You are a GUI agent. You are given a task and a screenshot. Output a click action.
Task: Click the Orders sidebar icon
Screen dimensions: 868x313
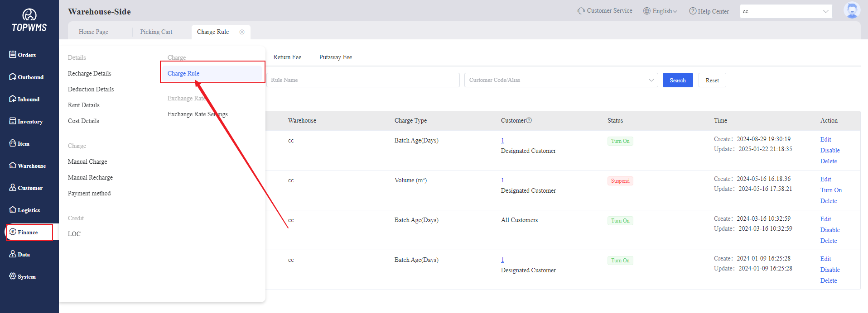[13, 54]
